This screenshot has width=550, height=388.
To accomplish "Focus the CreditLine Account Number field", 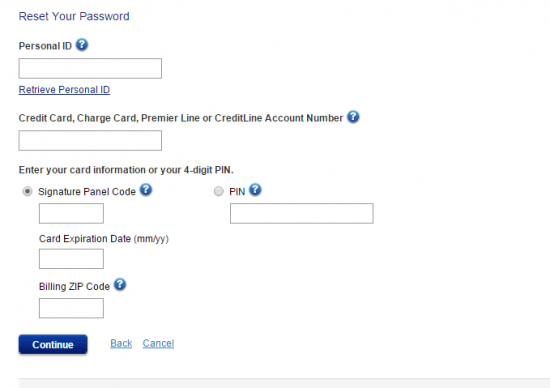I will [x=90, y=141].
